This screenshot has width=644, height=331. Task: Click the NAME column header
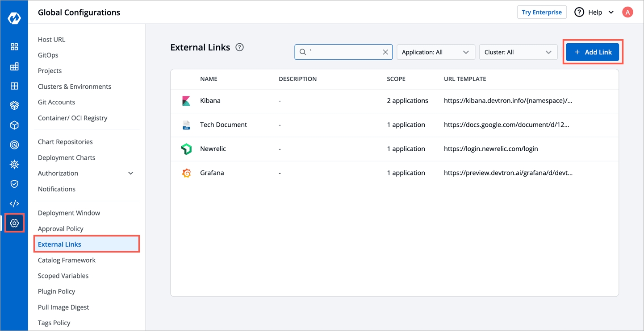209,79
